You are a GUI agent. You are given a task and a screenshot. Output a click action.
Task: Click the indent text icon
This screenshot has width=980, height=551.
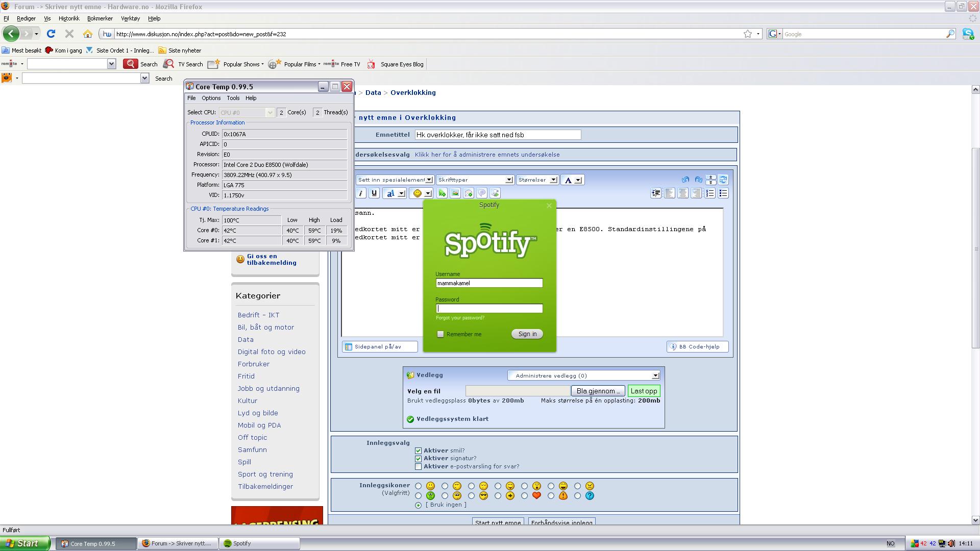click(x=656, y=193)
